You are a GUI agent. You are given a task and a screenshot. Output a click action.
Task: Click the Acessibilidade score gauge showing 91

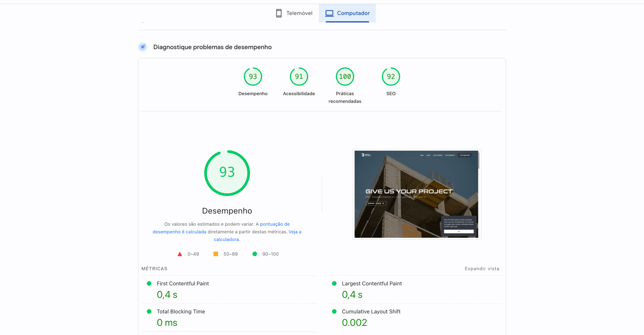[x=299, y=77]
